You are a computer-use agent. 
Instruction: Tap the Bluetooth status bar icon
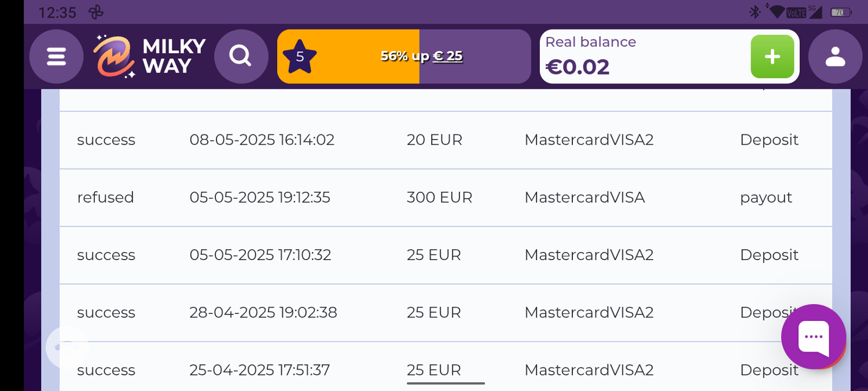(x=755, y=12)
